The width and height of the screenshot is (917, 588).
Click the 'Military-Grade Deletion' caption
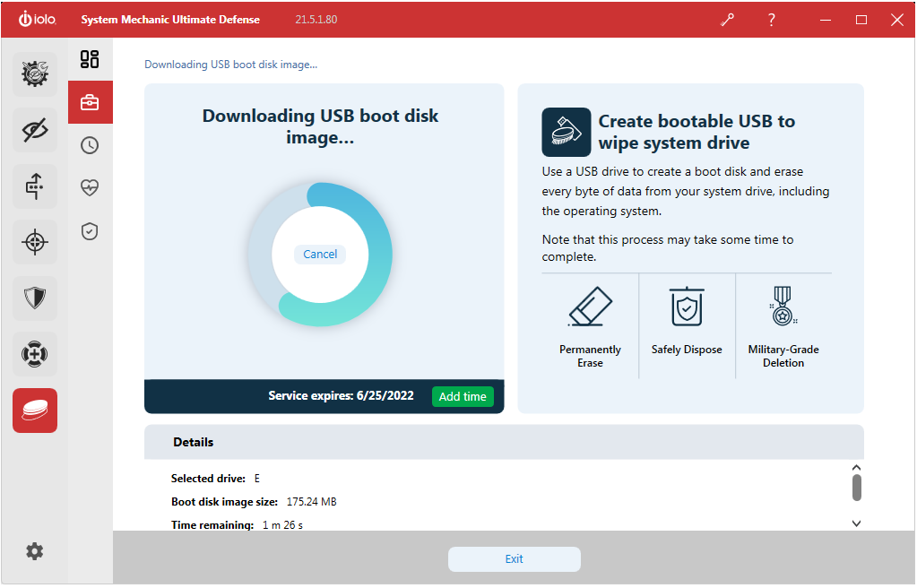coord(783,357)
